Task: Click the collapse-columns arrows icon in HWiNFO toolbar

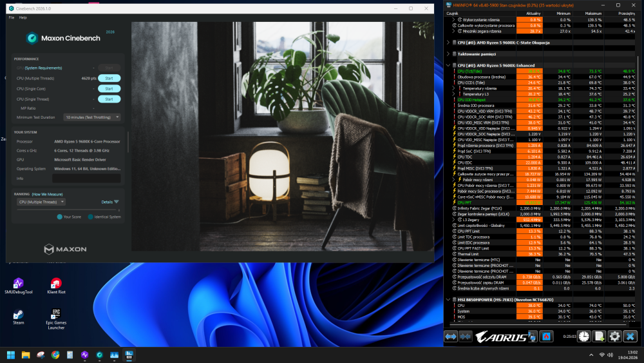Action: click(x=465, y=337)
